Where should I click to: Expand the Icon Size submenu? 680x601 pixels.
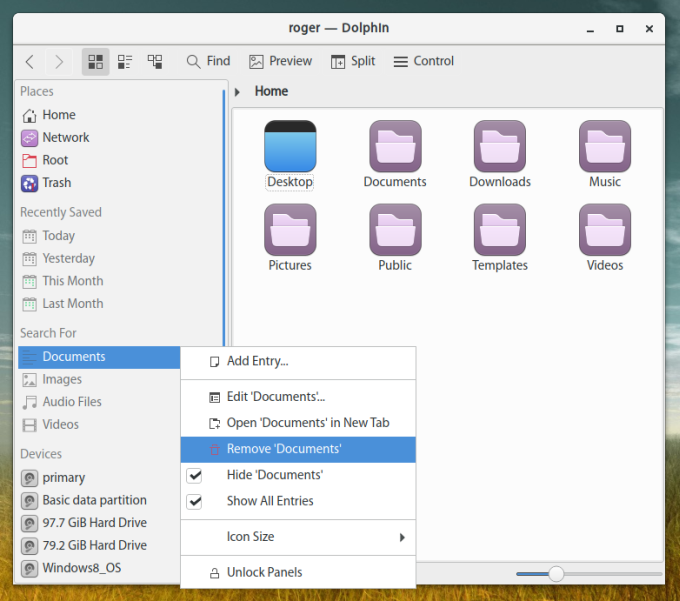pyautogui.click(x=300, y=537)
